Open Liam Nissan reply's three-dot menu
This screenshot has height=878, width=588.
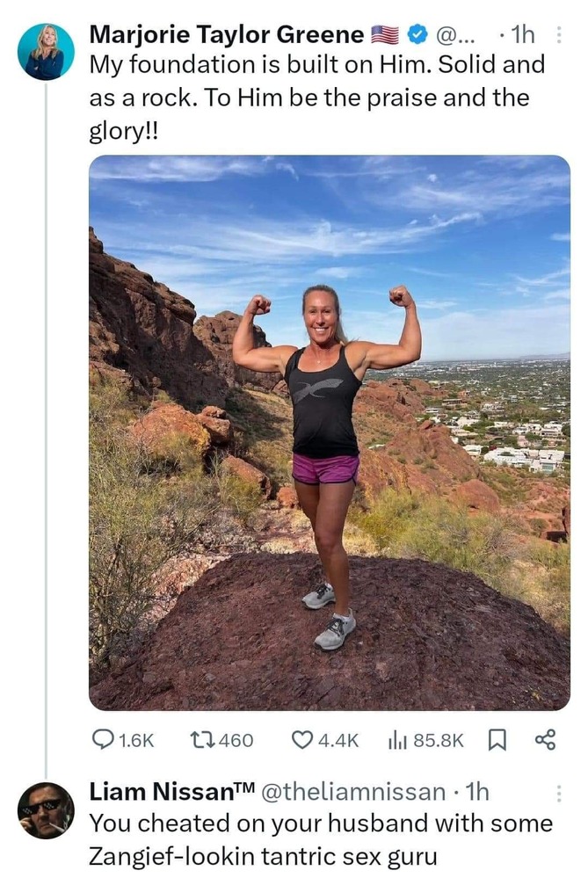(558, 794)
